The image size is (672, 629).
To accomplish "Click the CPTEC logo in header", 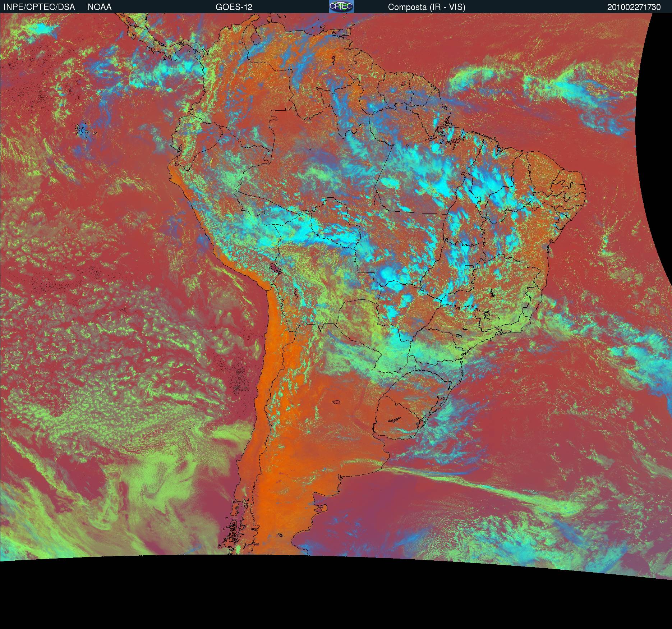I will point(341,6).
